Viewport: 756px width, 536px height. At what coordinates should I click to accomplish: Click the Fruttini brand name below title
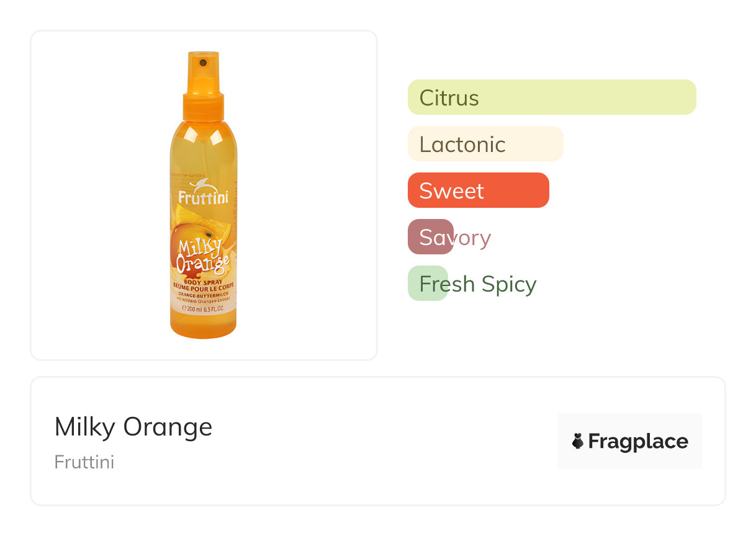[84, 462]
